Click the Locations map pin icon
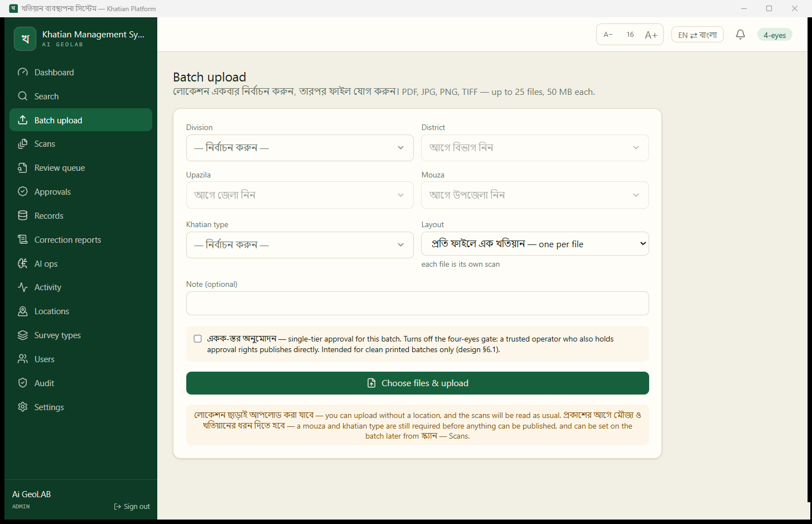The height and width of the screenshot is (524, 812). (23, 311)
